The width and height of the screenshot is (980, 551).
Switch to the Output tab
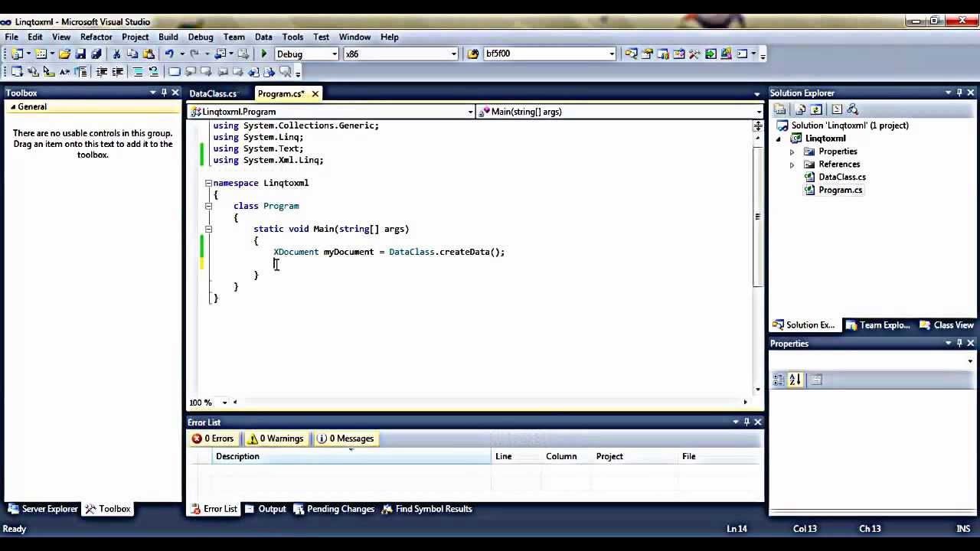point(266,509)
